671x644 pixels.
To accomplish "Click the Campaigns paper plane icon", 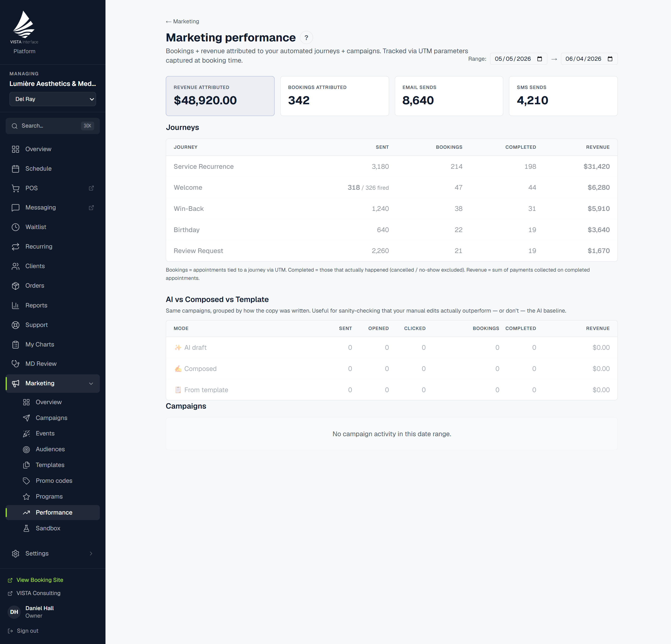I will coord(26,418).
